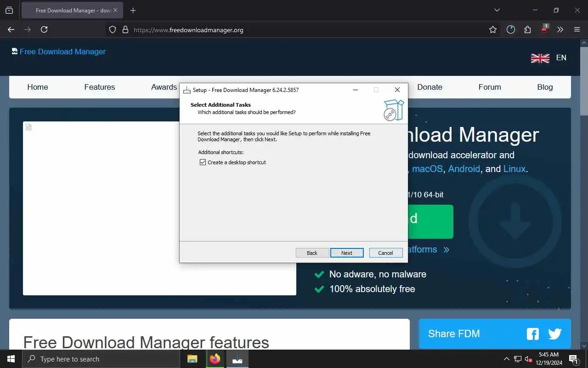Screen dimensions: 588x368
Task: Cancel the Free Download Manager setup
Action: [386, 253]
